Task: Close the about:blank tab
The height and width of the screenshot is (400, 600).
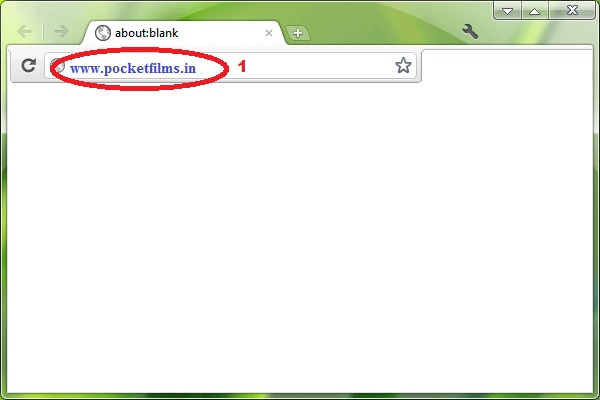Action: pos(269,33)
